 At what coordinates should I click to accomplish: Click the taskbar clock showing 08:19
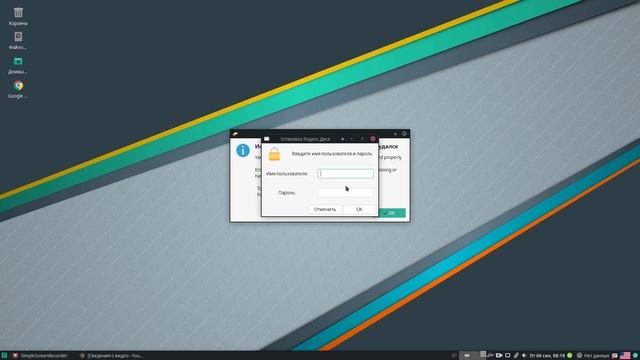coord(547,356)
